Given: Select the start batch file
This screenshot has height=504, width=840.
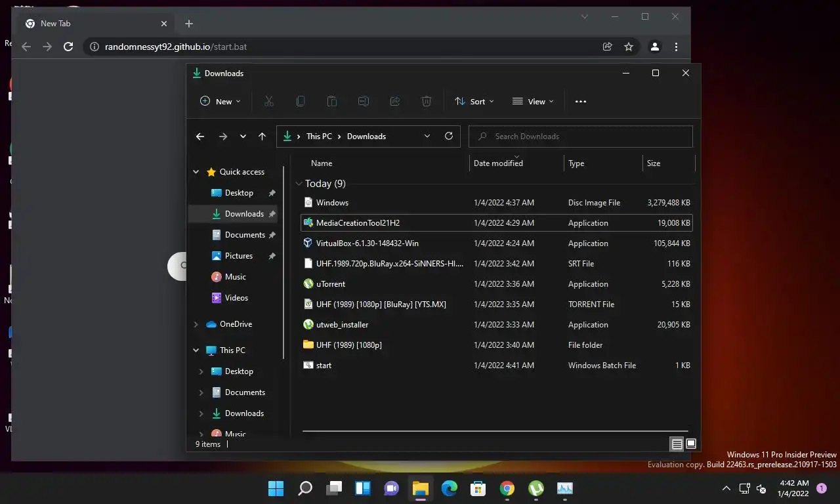Looking at the screenshot, I should point(497,366).
